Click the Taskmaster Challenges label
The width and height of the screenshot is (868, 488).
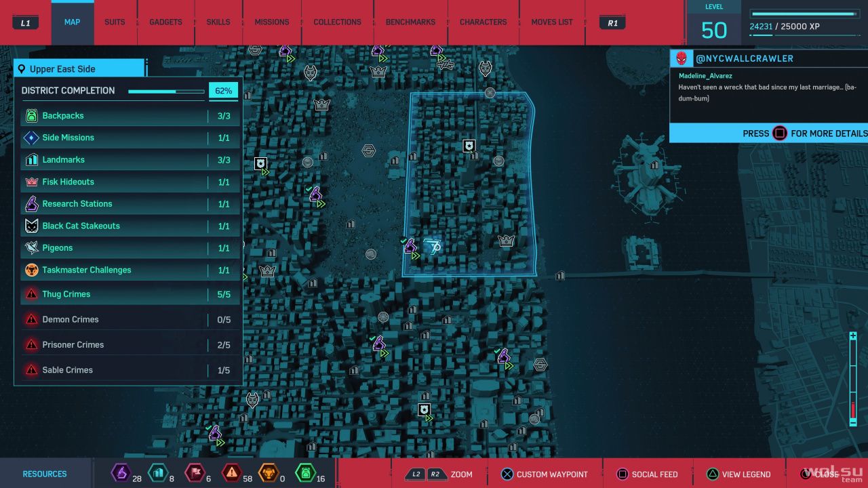tap(87, 270)
